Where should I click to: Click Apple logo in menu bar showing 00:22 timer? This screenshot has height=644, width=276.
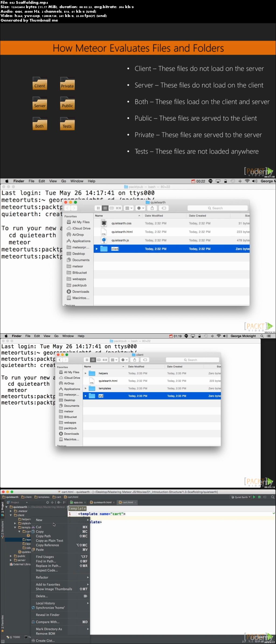[x=7, y=181]
